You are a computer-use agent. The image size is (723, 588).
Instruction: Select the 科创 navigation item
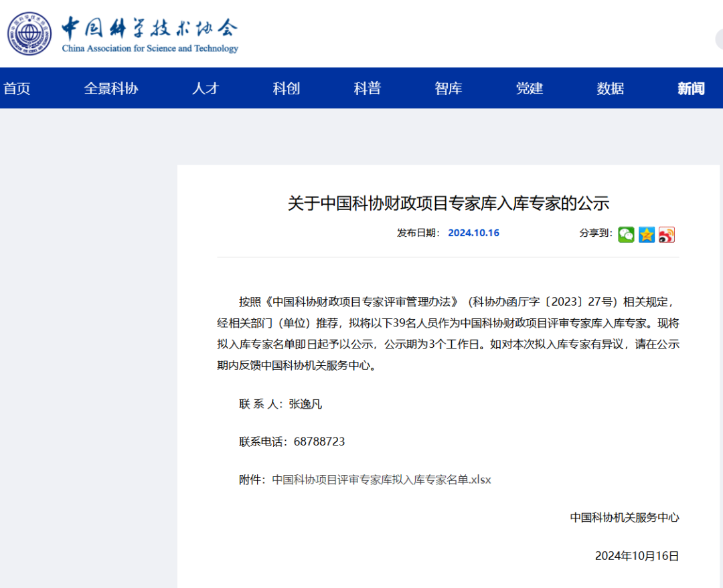287,88
